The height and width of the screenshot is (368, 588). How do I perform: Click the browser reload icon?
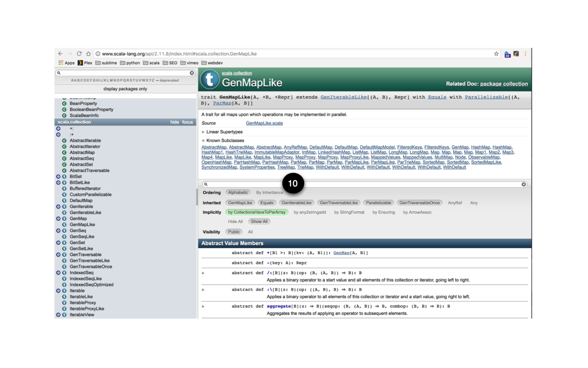(x=79, y=54)
